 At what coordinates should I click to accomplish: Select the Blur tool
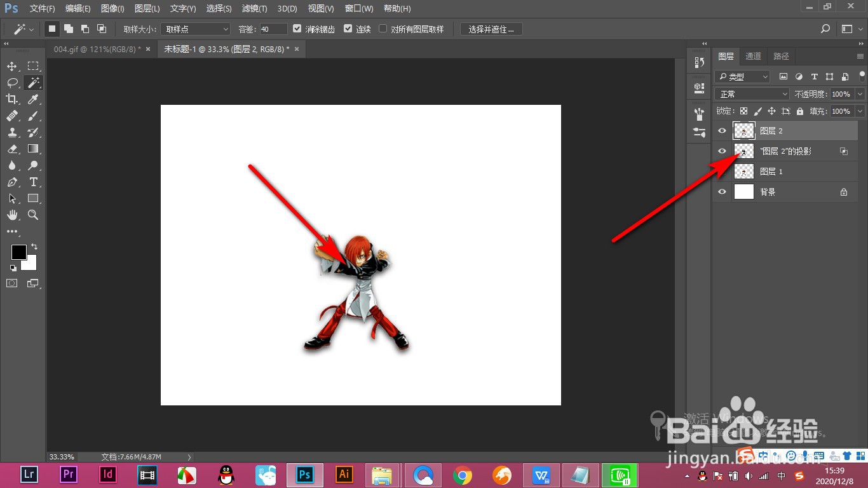12,165
